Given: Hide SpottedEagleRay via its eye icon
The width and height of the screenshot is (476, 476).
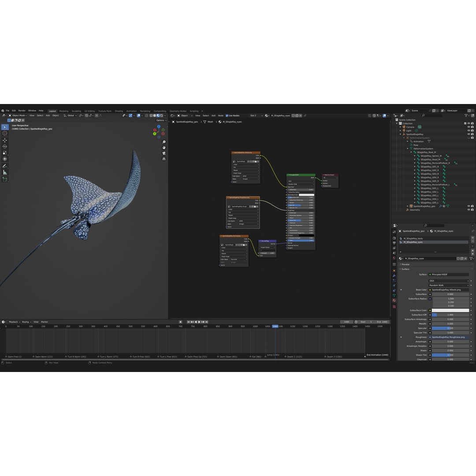Looking at the screenshot, I should 469,134.
